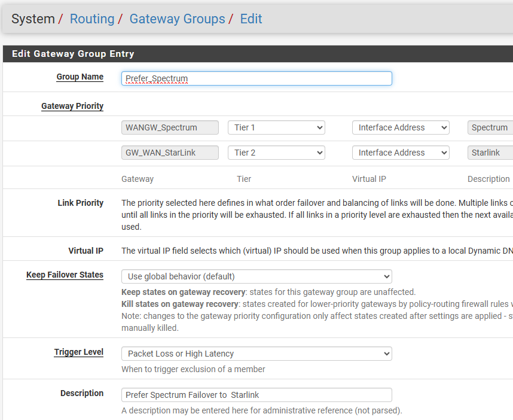This screenshot has width=513, height=420.
Task: Open the Tier 1 dropdown for WANGW_Spectrum
Action: click(276, 127)
